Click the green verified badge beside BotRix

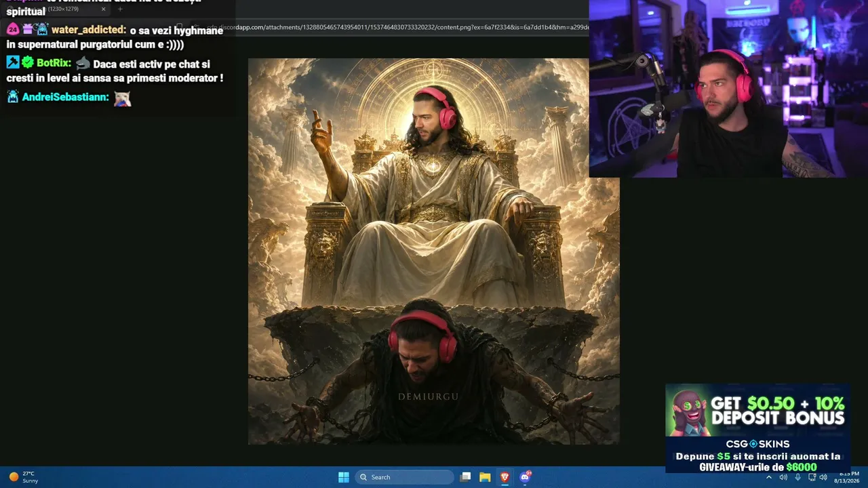tap(28, 62)
